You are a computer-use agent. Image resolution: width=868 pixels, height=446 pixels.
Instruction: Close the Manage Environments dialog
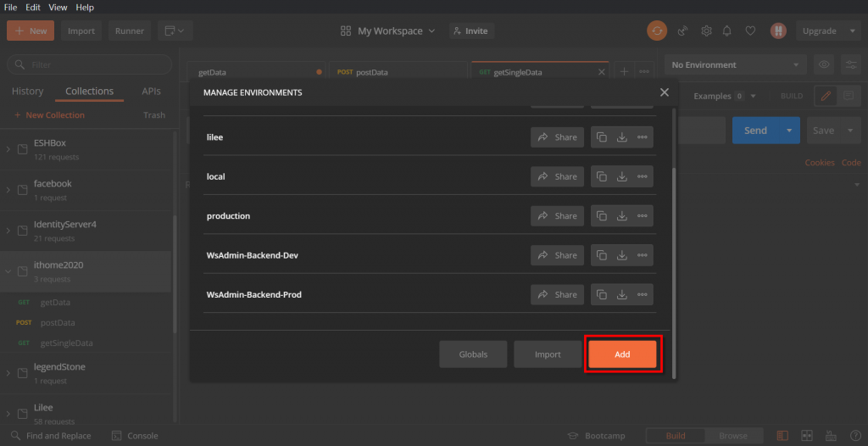pyautogui.click(x=665, y=92)
